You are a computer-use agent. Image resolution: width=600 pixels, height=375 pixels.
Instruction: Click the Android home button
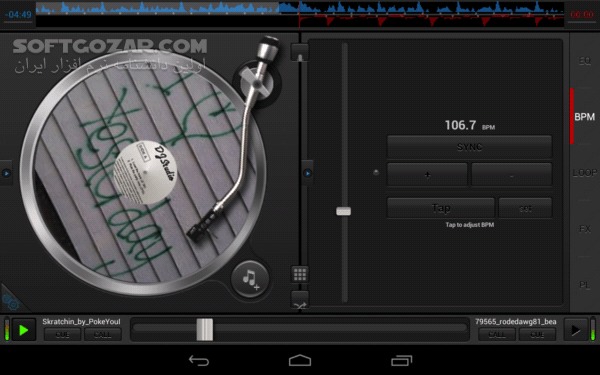tap(300, 360)
